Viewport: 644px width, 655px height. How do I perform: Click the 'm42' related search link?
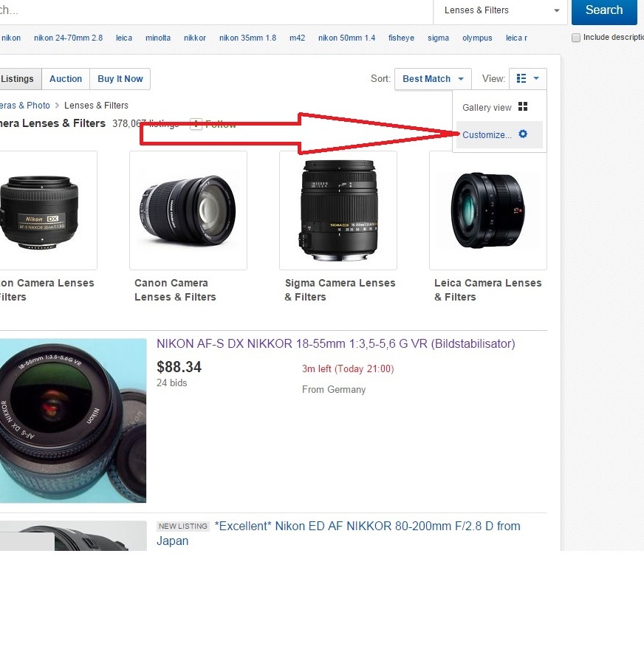tap(297, 38)
